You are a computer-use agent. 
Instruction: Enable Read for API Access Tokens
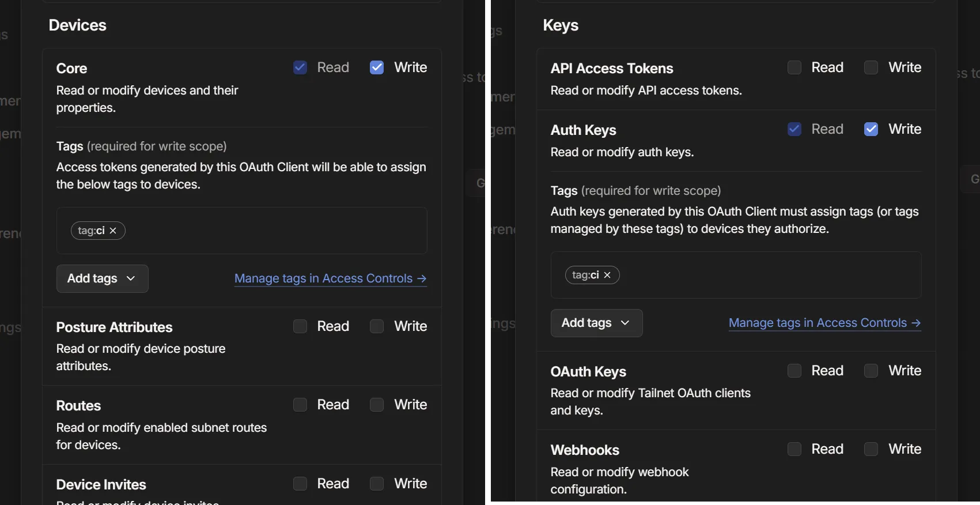pos(794,67)
